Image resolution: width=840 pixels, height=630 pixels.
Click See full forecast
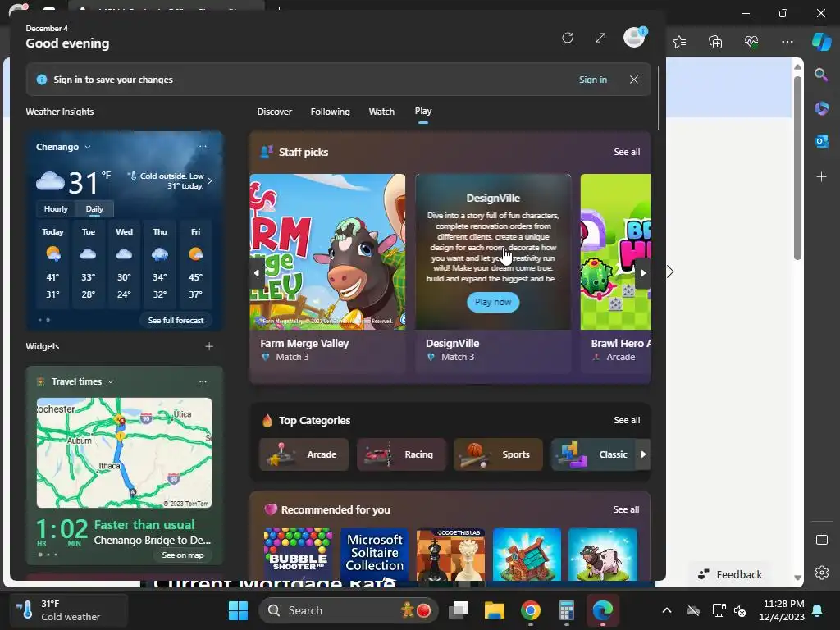tap(176, 321)
